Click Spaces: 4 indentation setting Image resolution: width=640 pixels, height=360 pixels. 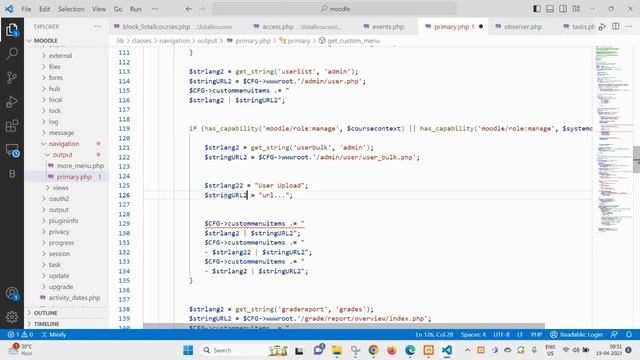[473, 335]
